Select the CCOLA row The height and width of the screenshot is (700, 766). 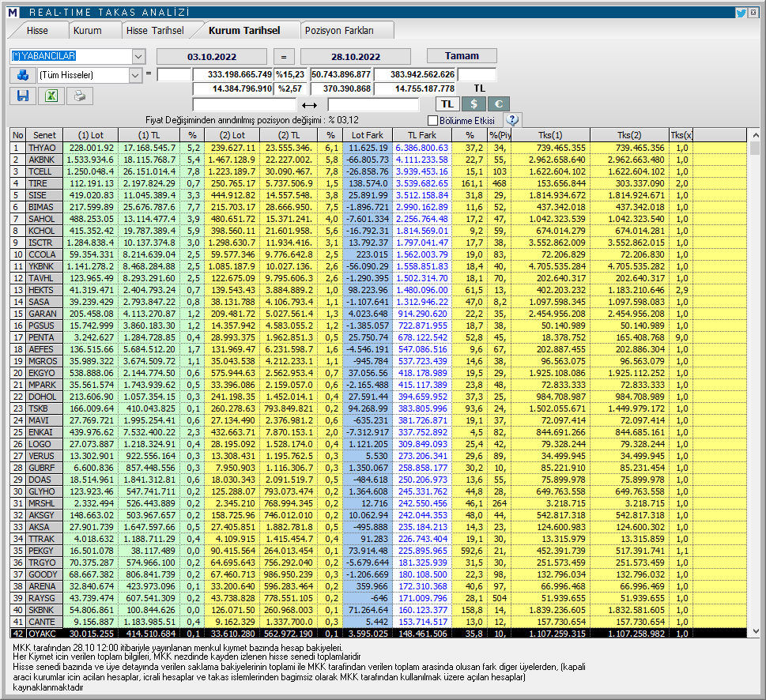(378, 254)
